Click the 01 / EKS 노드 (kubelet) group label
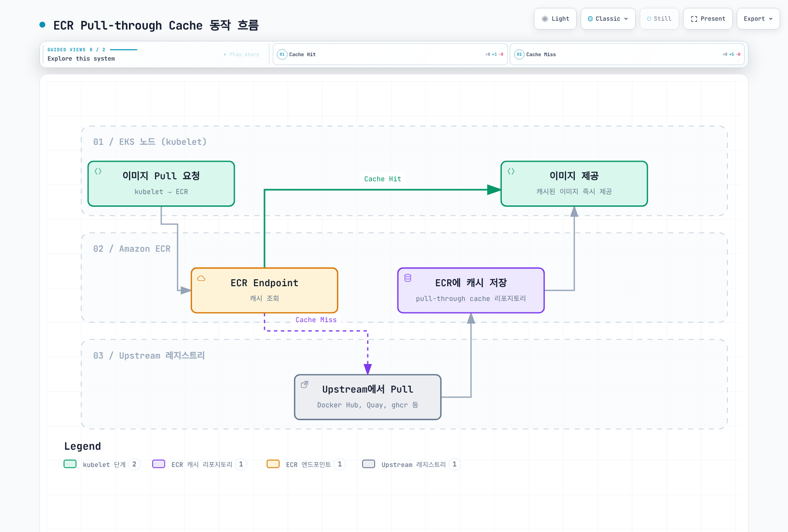Image resolution: width=788 pixels, height=532 pixels. pyautogui.click(x=150, y=142)
